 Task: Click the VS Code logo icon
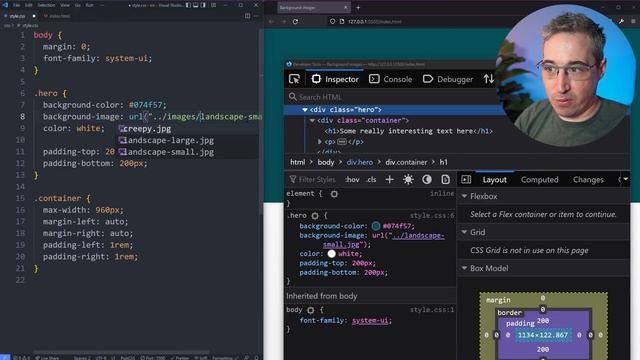click(x=5, y=5)
